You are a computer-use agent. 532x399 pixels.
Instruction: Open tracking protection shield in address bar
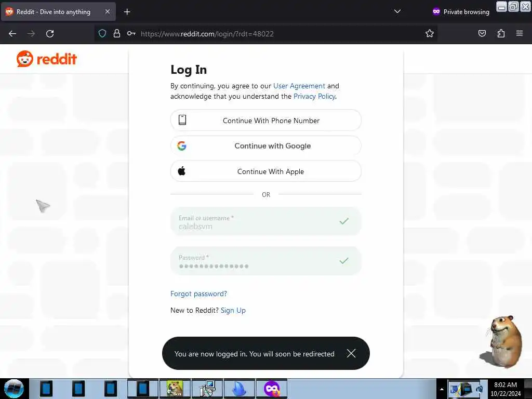tap(102, 34)
